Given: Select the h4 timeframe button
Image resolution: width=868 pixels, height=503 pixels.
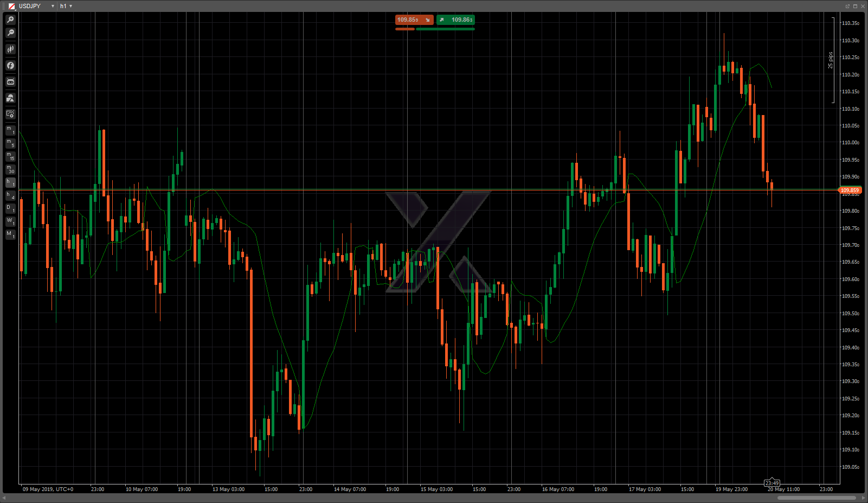Looking at the screenshot, I should (10, 195).
